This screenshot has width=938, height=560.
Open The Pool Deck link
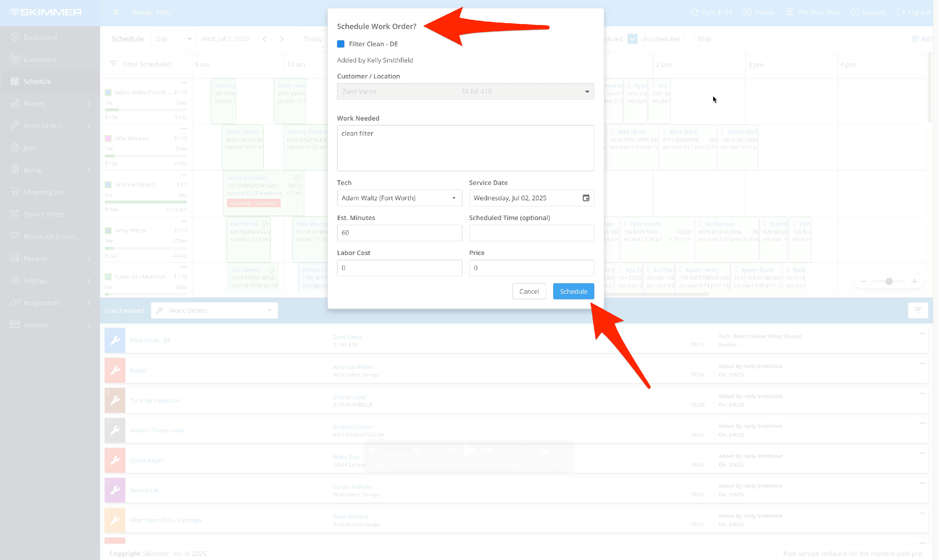(x=812, y=12)
